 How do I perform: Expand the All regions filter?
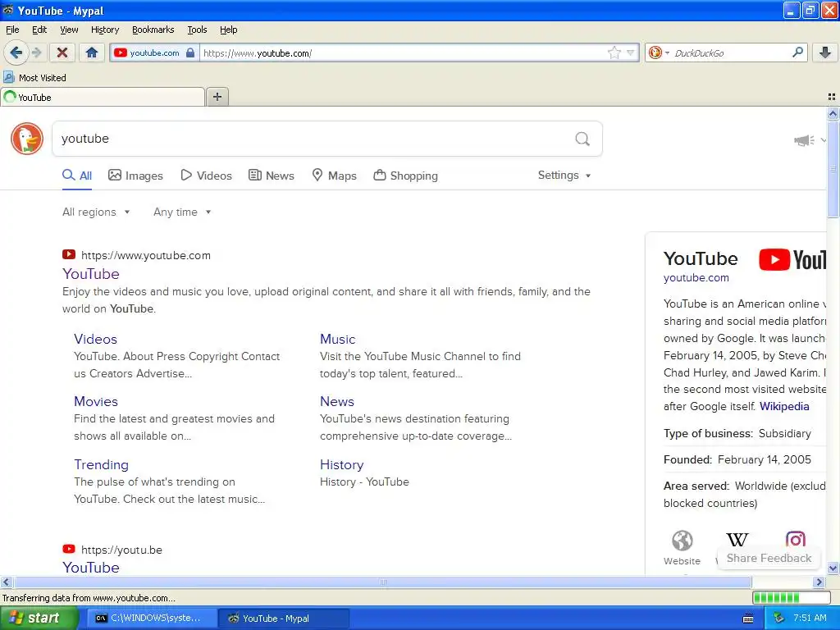[x=96, y=212]
